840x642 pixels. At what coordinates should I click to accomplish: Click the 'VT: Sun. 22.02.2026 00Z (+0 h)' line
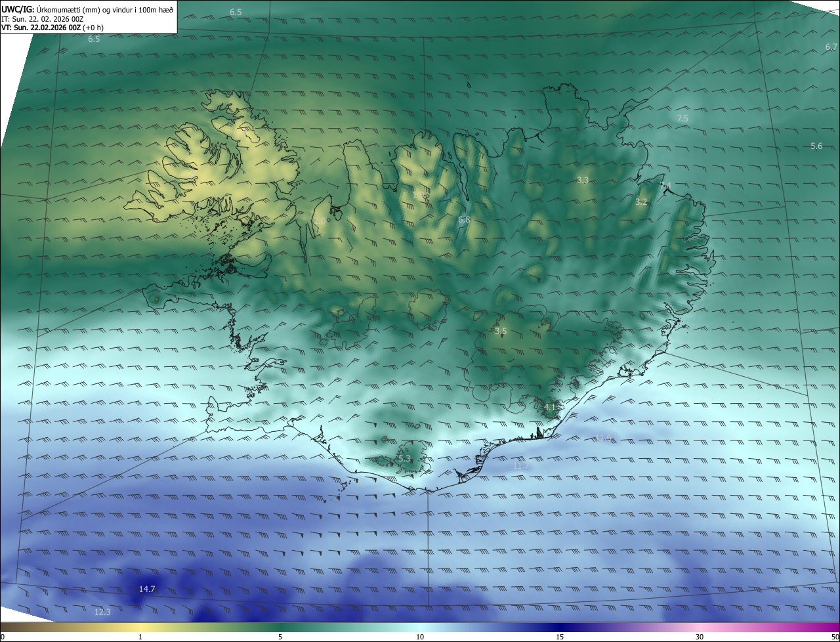coord(52,28)
